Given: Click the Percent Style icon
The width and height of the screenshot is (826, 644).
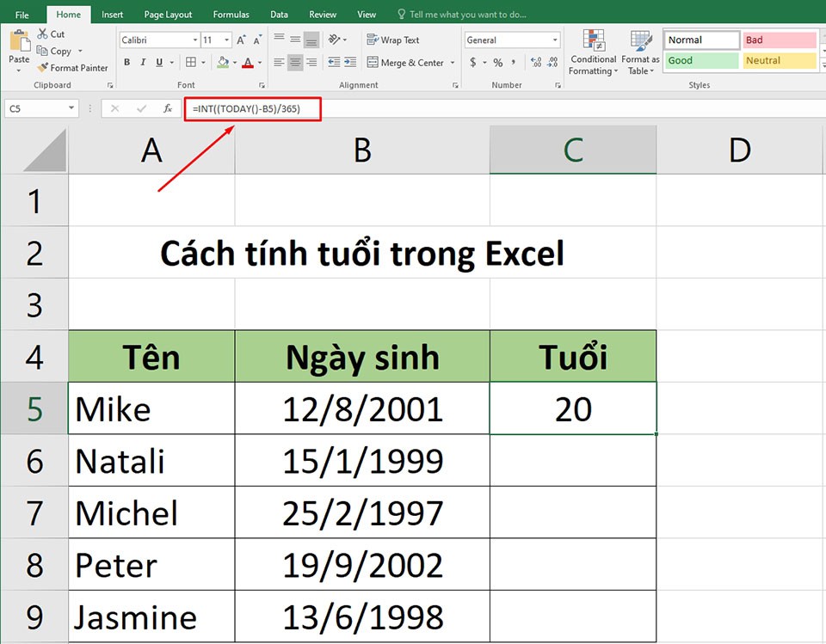Looking at the screenshot, I should pyautogui.click(x=496, y=63).
